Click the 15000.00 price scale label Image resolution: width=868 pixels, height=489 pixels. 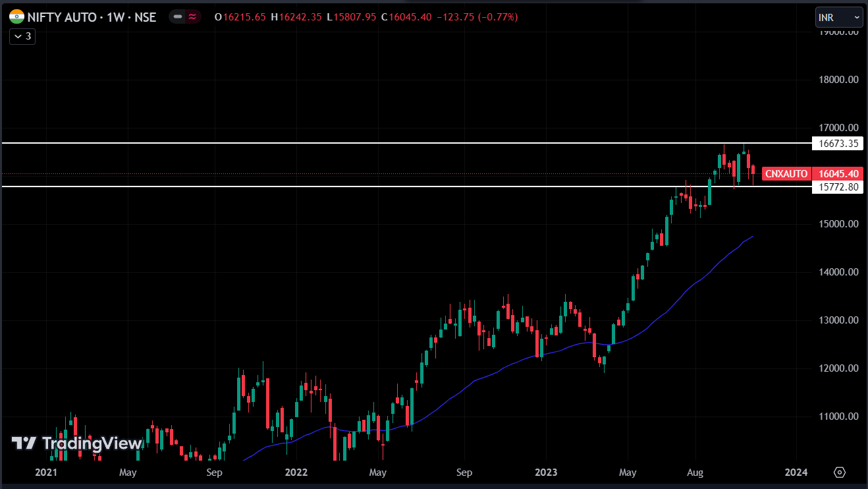[x=838, y=224]
